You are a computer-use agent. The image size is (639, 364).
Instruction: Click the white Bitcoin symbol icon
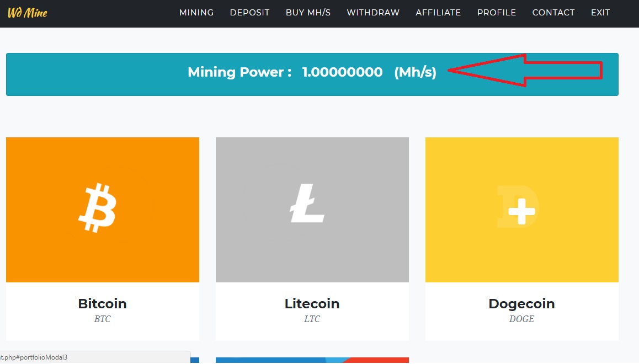click(98, 208)
